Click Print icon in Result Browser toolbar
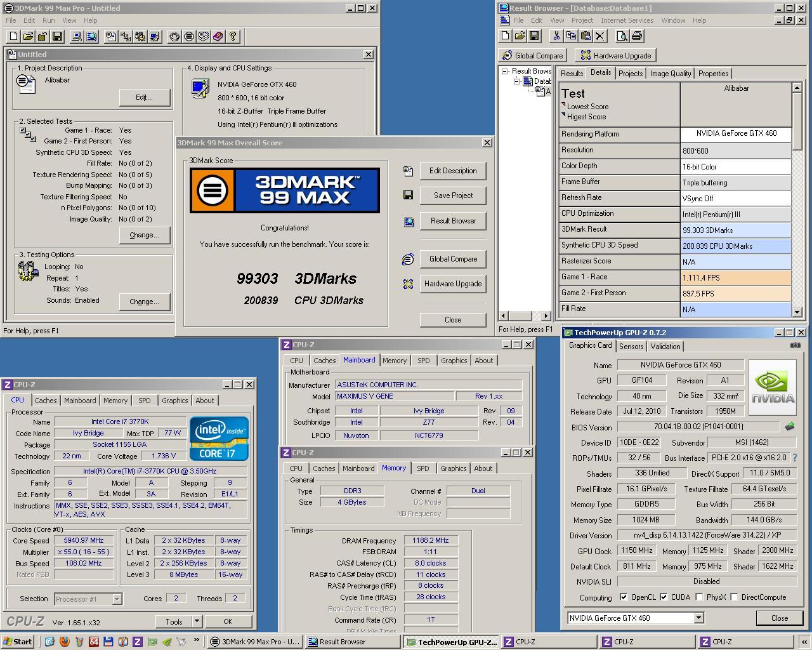Image resolution: width=812 pixels, height=650 pixels. pos(638,36)
